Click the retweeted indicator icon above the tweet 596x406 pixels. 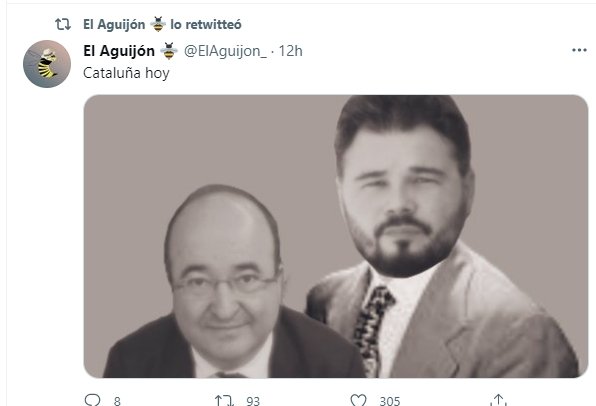pos(63,24)
